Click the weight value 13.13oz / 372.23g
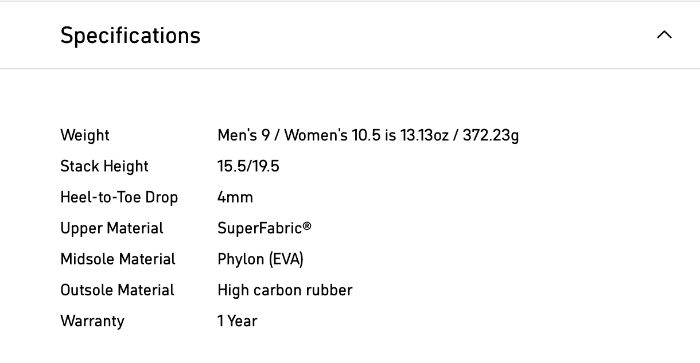 coord(459,135)
